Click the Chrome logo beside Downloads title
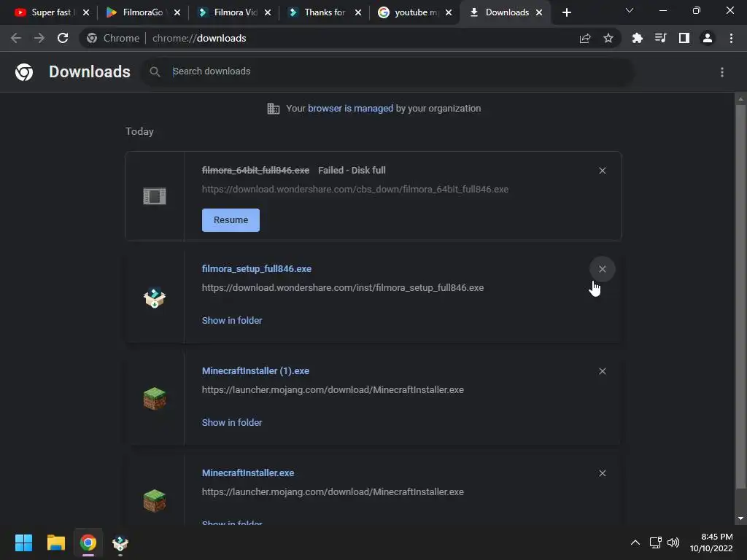Screen dimensions: 747x560 (x=24, y=72)
